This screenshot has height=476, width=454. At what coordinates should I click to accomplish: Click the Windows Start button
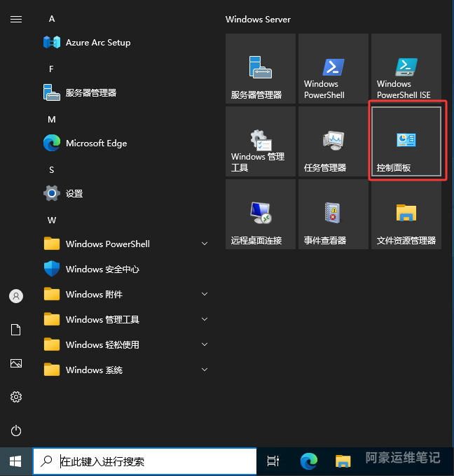(16, 462)
